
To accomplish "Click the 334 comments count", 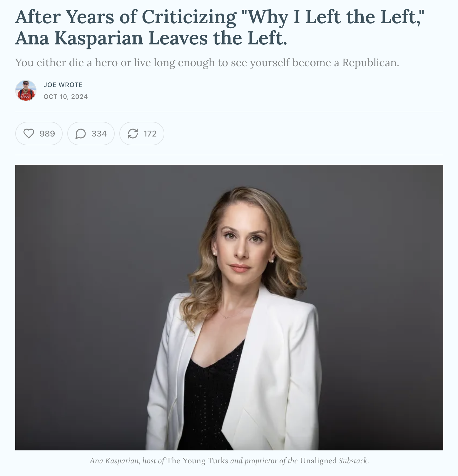I will pos(99,134).
